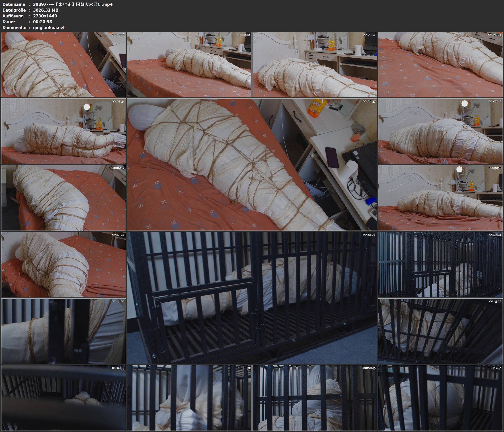Click the thumbnail at 00:07:43

pyautogui.click(x=440, y=131)
